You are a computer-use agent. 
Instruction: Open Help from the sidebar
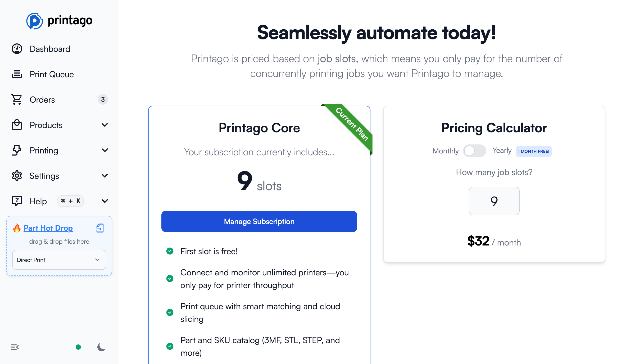(x=38, y=201)
